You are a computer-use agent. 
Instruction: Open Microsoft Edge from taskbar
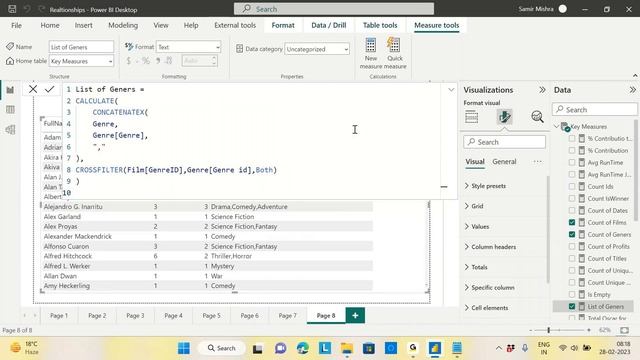click(302, 348)
